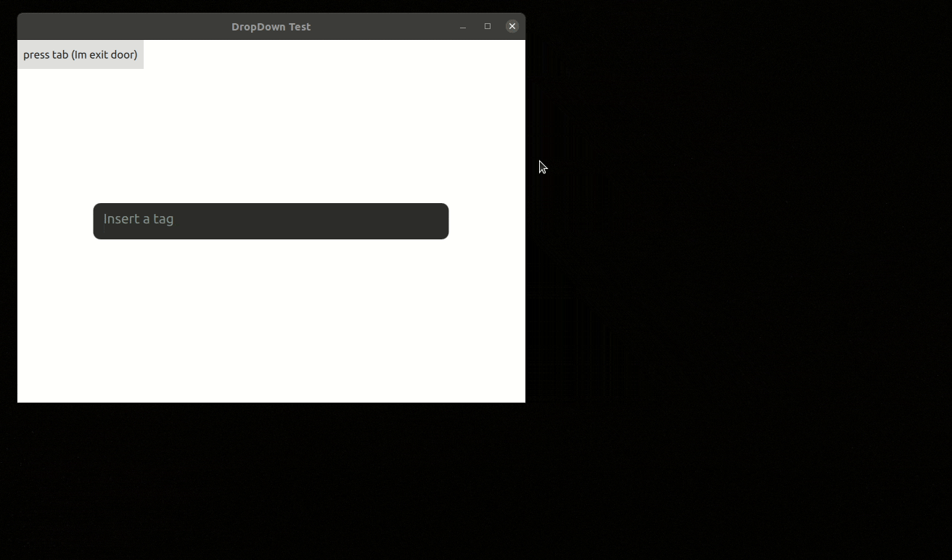Click the Insert a tag placeholder text
This screenshot has width=952, height=560.
click(139, 218)
